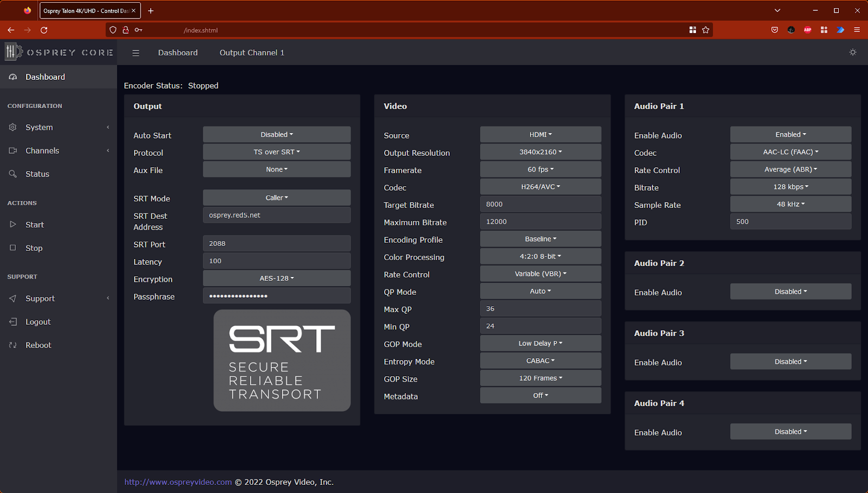Bookmark this page with the star icon

[706, 30]
